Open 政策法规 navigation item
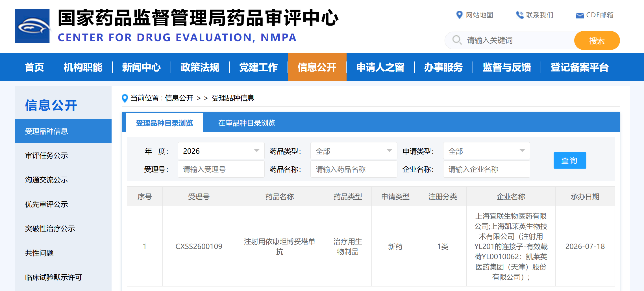The width and height of the screenshot is (644, 291). 200,67
